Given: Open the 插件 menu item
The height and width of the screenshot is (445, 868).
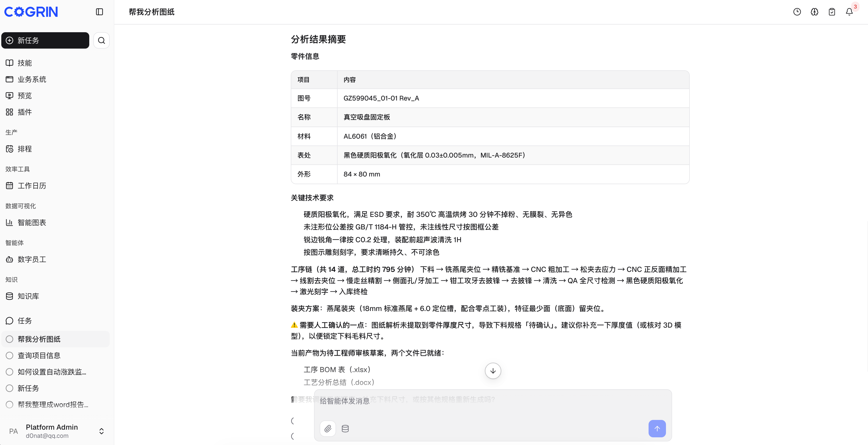Looking at the screenshot, I should coord(55,112).
